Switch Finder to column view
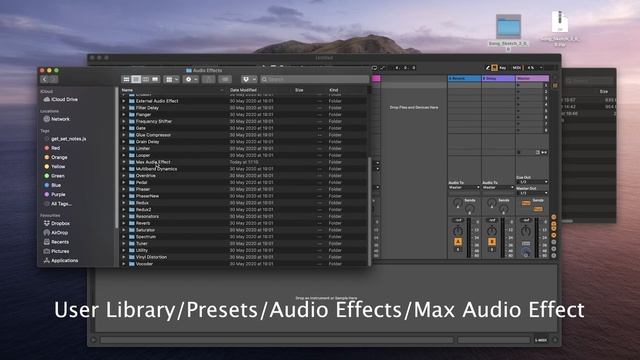This screenshot has width=640, height=360. [x=145, y=79]
